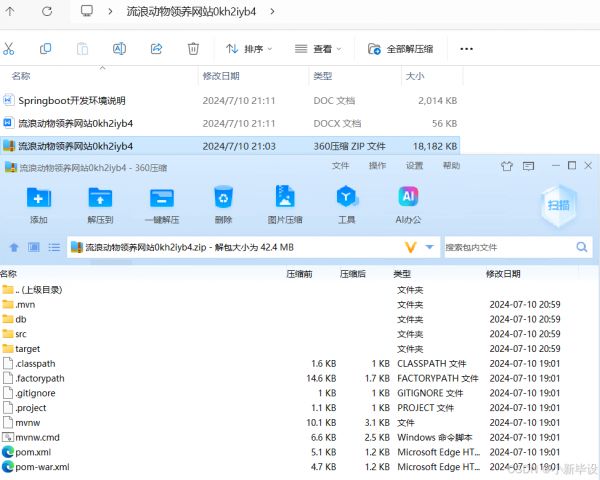
Task: Switch to list view in 360压缩
Action: [x=54, y=247]
